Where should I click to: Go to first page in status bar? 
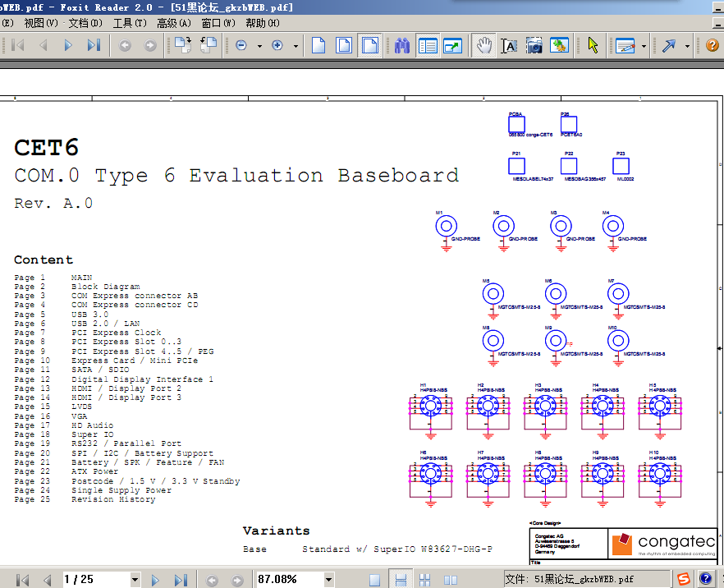[22, 580]
